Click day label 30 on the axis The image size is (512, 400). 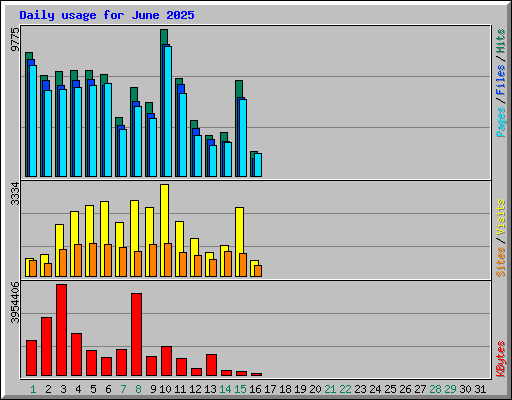pyautogui.click(x=465, y=389)
